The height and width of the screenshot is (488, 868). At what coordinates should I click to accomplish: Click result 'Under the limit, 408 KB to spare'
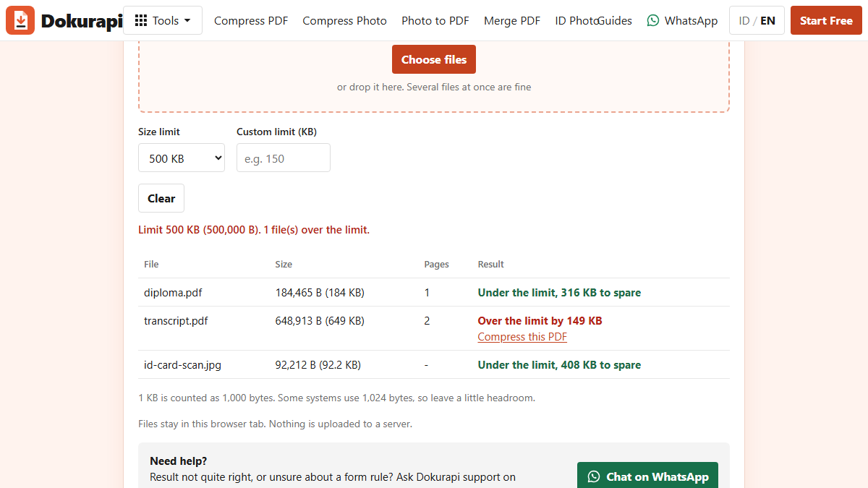(559, 365)
